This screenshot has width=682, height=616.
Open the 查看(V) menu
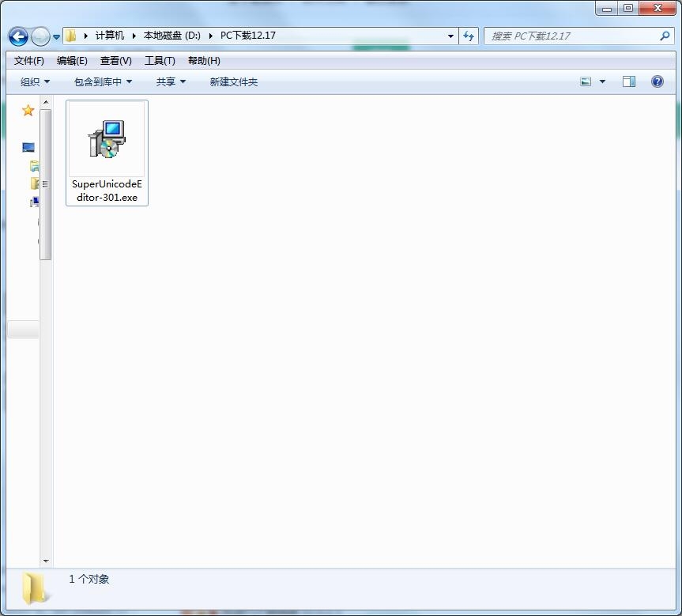tap(115, 61)
